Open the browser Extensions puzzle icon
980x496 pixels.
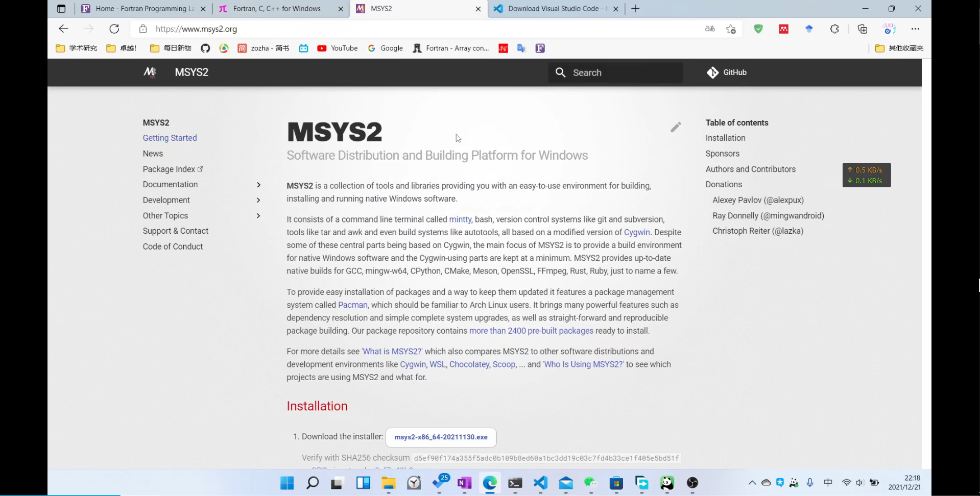click(x=834, y=29)
